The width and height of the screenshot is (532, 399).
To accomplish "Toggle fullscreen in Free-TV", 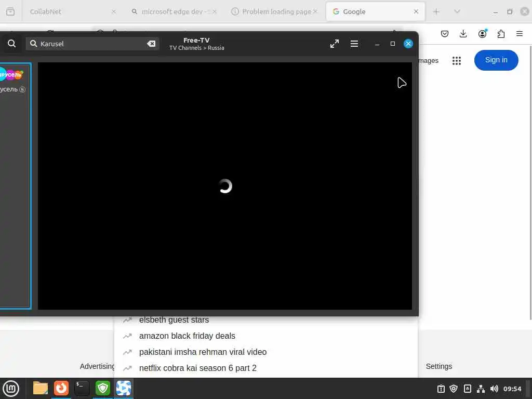I will [x=335, y=44].
